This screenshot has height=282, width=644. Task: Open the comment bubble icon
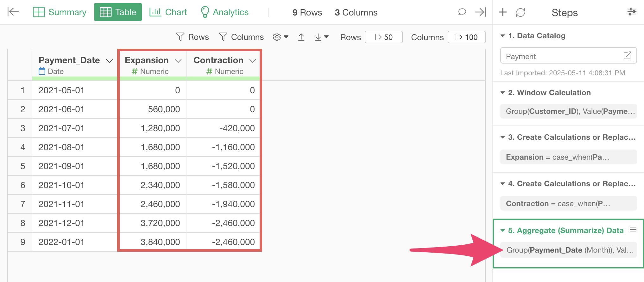pyautogui.click(x=462, y=12)
